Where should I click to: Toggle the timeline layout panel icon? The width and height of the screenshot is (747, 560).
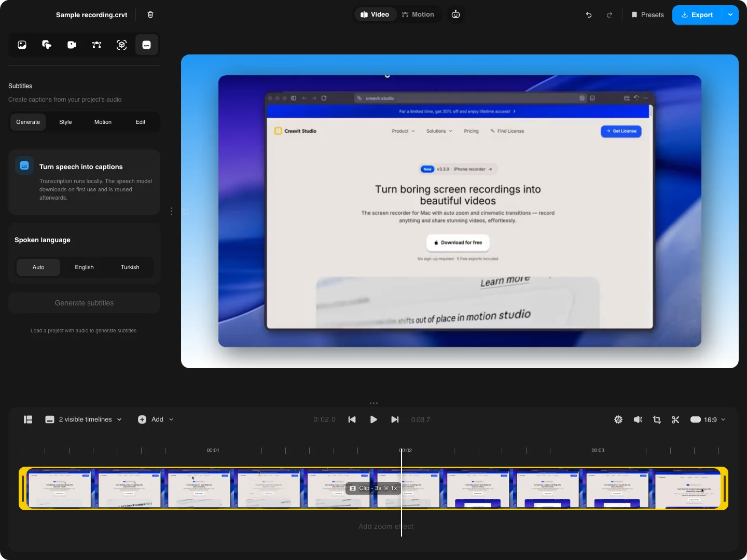pos(29,419)
